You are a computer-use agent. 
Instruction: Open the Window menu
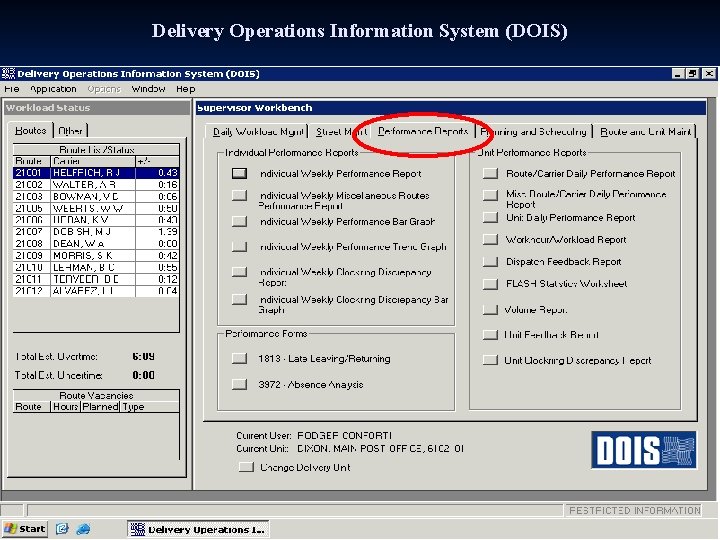[148, 89]
